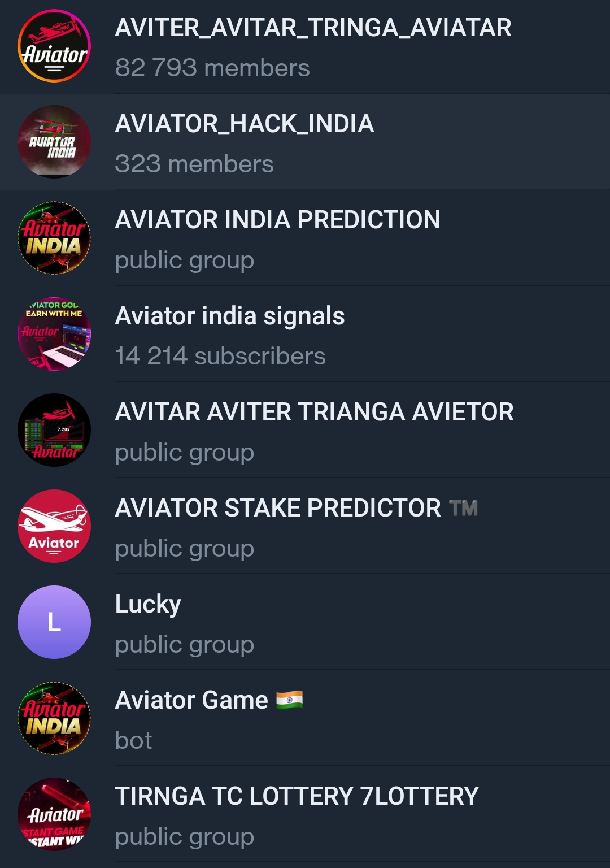Tap the red plane AVIATOR STAKE PREDICTOR avatar
This screenshot has width=610, height=868.
54,526
